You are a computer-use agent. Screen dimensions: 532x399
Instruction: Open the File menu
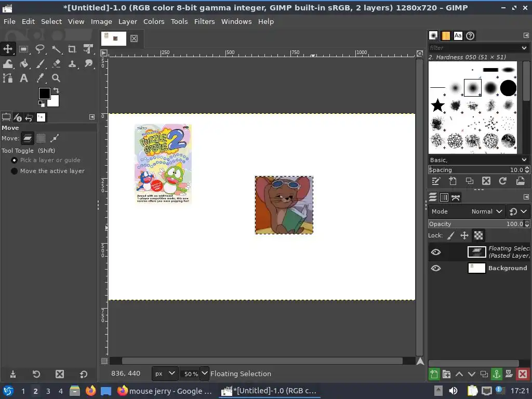[x=9, y=21]
